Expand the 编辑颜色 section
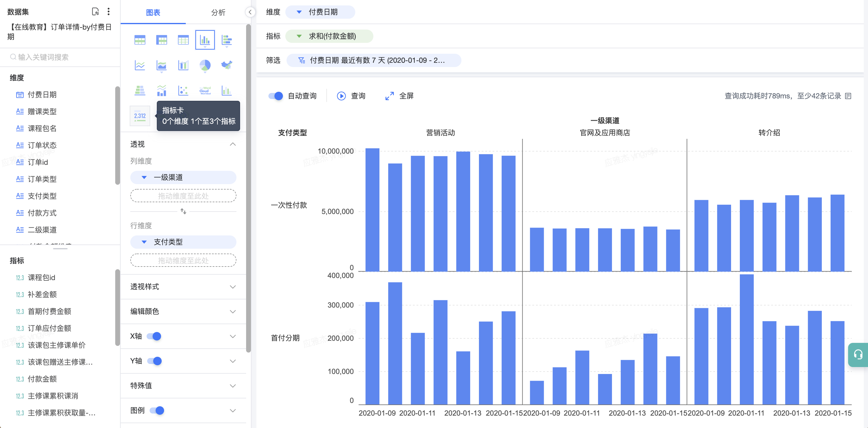 (233, 311)
